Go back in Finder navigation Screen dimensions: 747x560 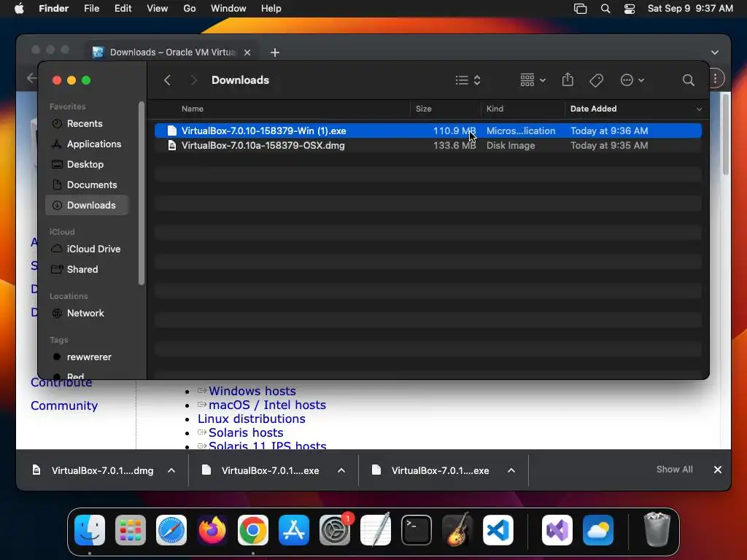click(167, 80)
